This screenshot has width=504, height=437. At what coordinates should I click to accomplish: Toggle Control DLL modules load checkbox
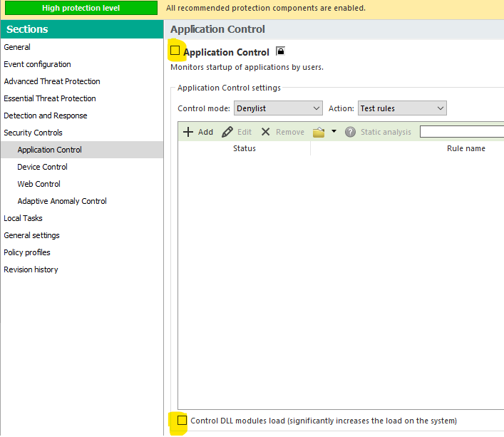pos(182,421)
